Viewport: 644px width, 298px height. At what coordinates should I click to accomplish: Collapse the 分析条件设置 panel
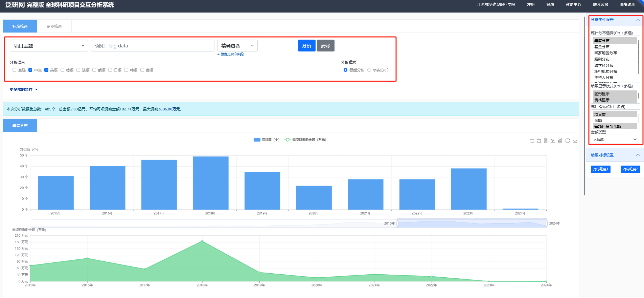pyautogui.click(x=638, y=20)
